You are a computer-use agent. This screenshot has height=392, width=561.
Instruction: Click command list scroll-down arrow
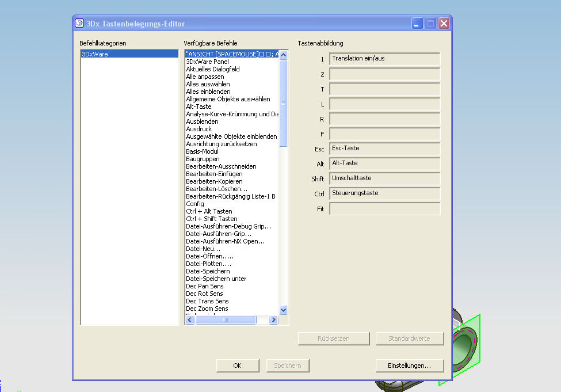coord(283,310)
